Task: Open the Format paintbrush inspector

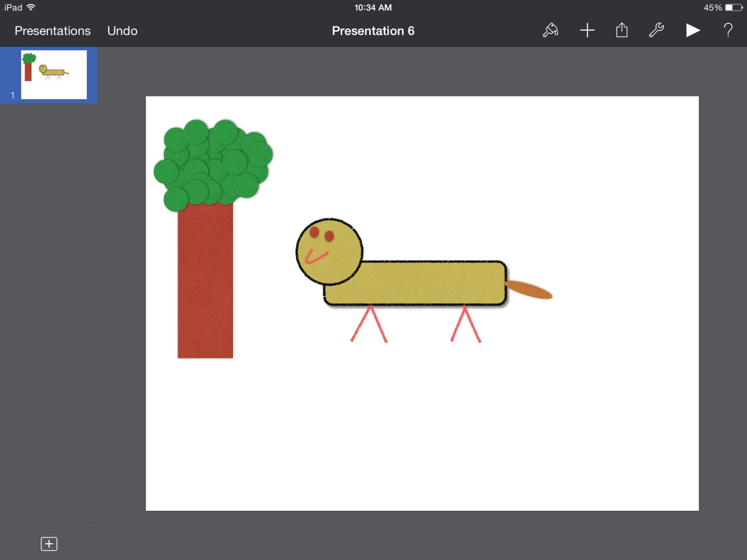Action: click(x=550, y=30)
